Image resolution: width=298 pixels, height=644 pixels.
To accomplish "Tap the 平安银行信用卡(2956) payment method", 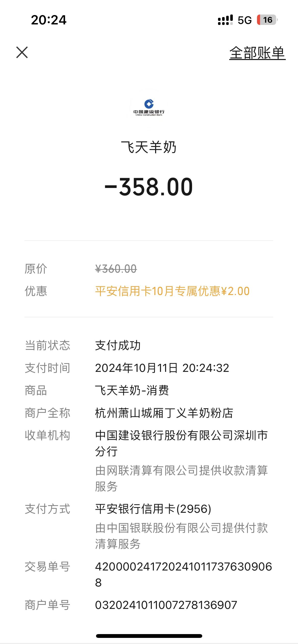I will click(x=153, y=509).
